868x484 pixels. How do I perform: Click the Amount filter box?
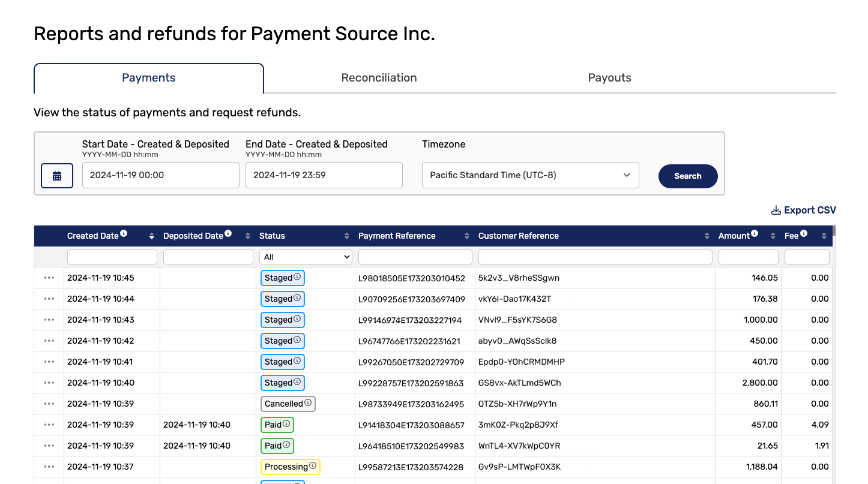pos(749,257)
